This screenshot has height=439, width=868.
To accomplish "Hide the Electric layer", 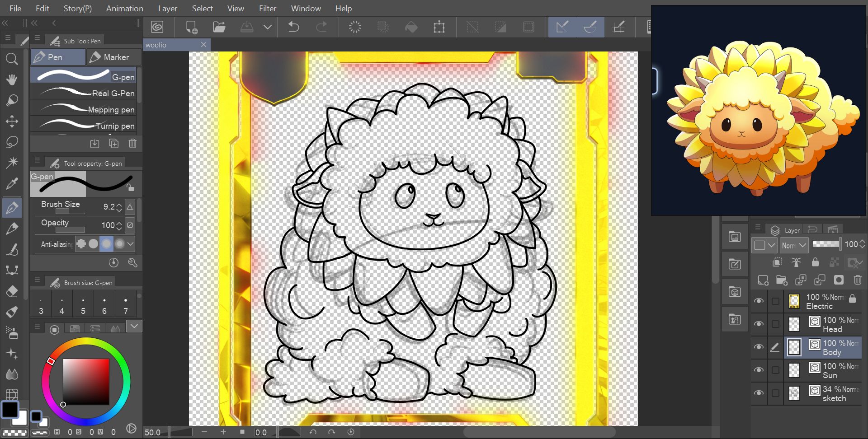I will [759, 301].
